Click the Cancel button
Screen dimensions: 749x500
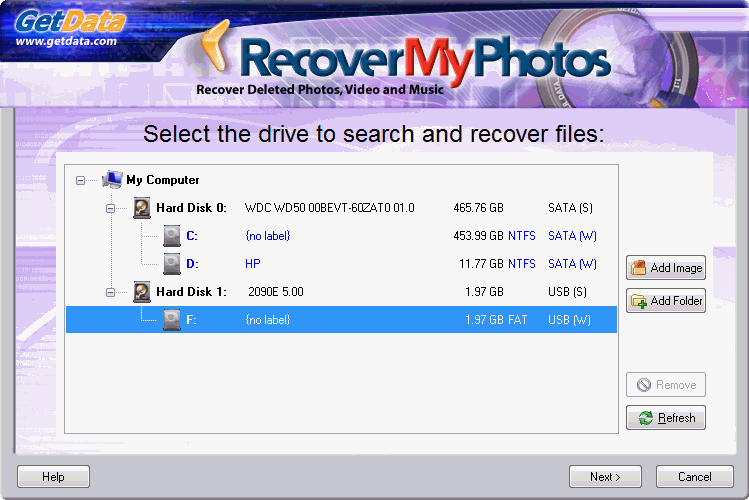[695, 477]
